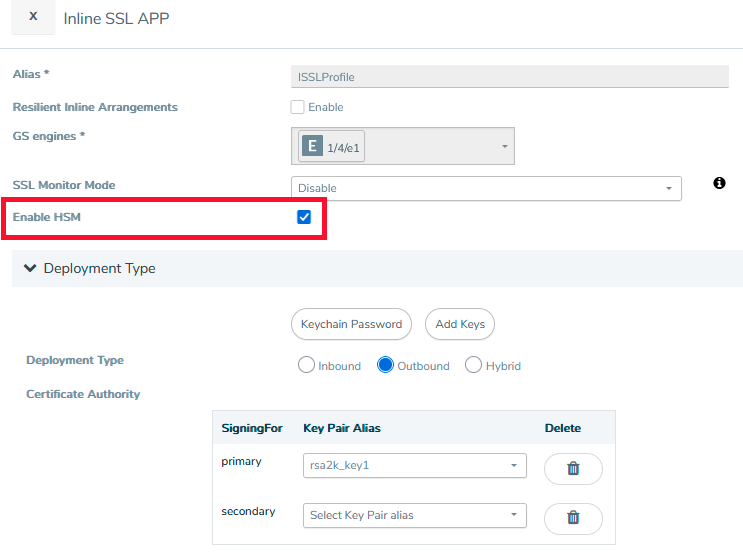
Task: Select the Inbound deployment type
Action: [306, 365]
